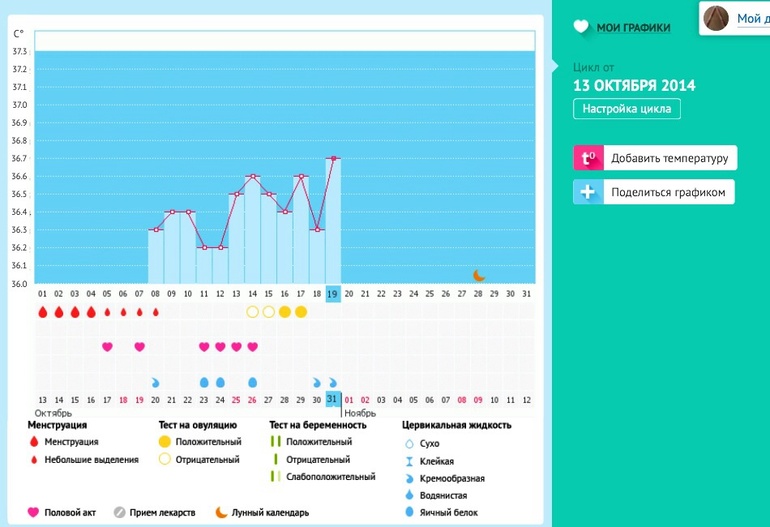The image size is (770, 527).
Task: Click the pink t° temperature icon
Action: tap(587, 158)
